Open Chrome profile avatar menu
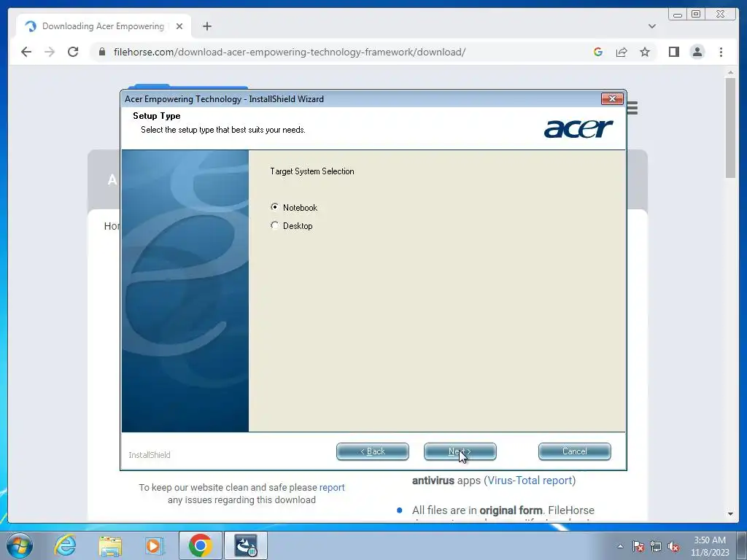The height and width of the screenshot is (560, 747). pos(697,52)
